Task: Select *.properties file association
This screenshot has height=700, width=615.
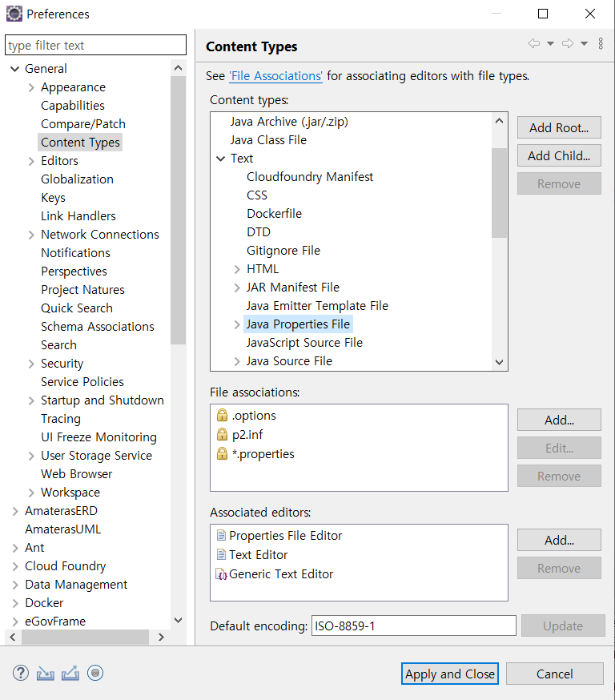Action: click(263, 454)
